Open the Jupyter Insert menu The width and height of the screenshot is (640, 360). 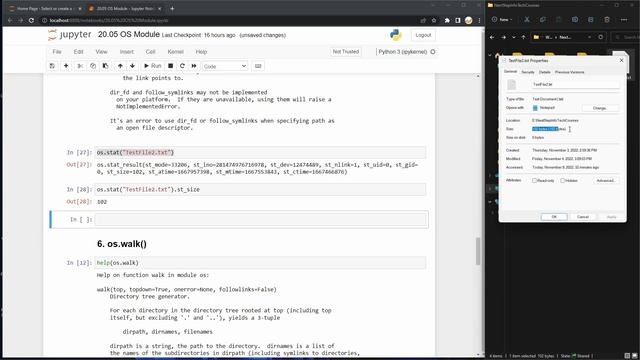pos(127,52)
